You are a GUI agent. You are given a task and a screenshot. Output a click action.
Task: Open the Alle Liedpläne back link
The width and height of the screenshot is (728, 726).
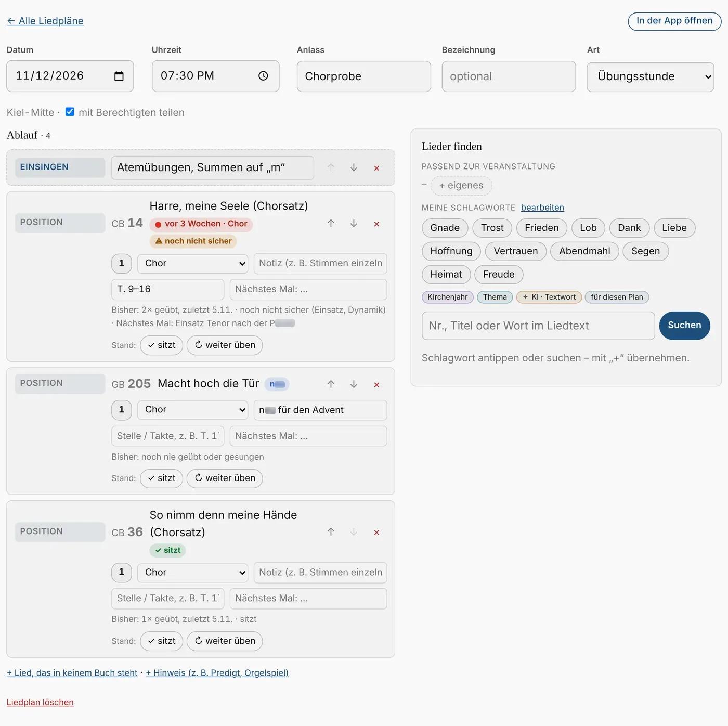[x=45, y=21]
